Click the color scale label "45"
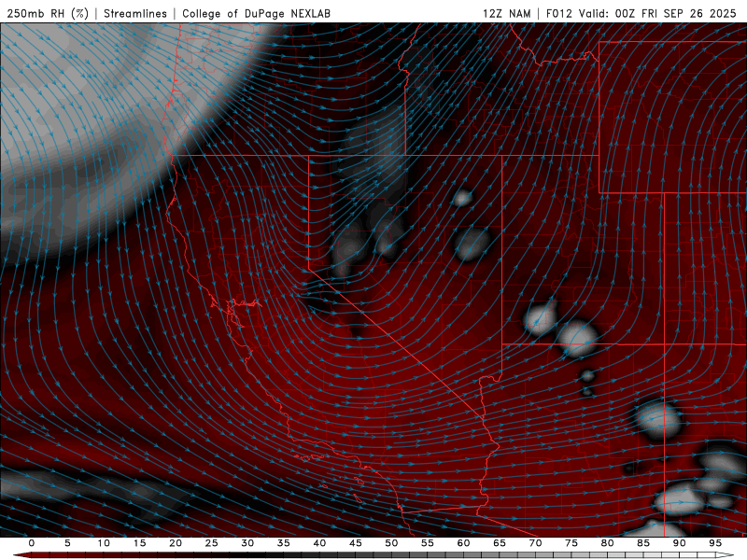 356,543
